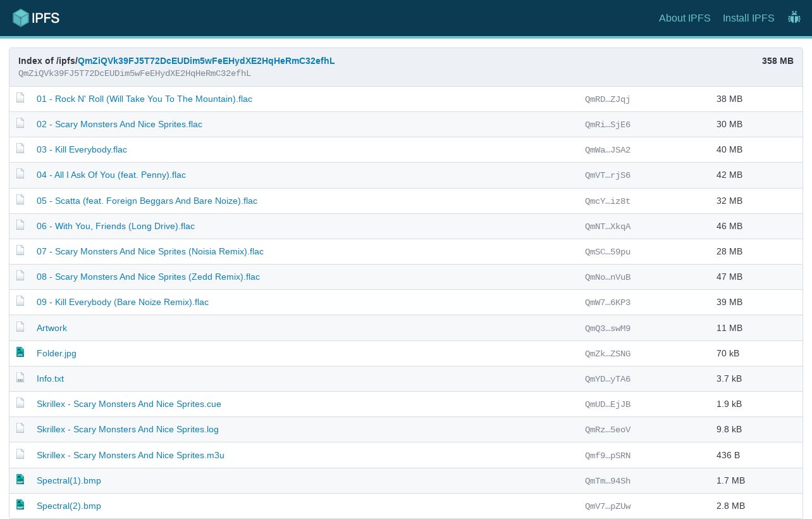Image resolution: width=812 pixels, height=519 pixels.
Task: Click file icon beside the .m3u file
Action: (20, 454)
